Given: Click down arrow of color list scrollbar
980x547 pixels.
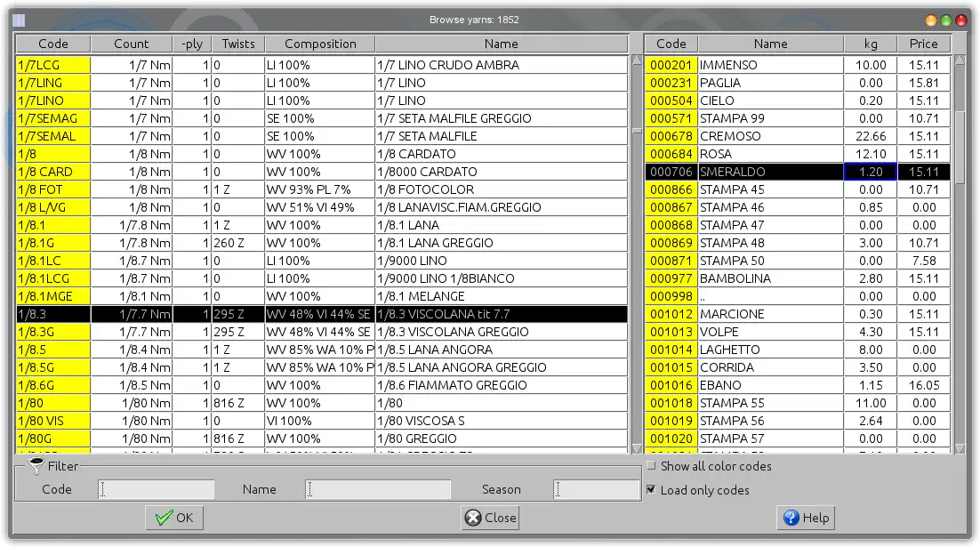Looking at the screenshot, I should coord(960,448).
